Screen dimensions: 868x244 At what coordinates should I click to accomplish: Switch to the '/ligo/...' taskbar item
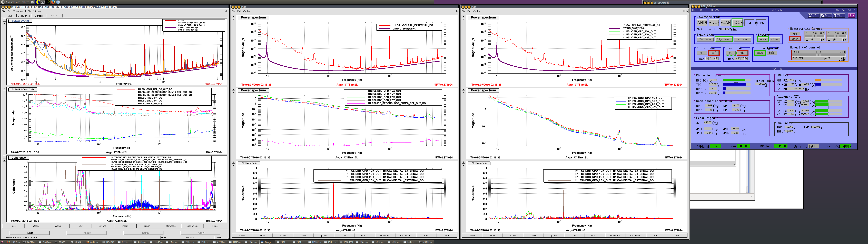[45, 242]
